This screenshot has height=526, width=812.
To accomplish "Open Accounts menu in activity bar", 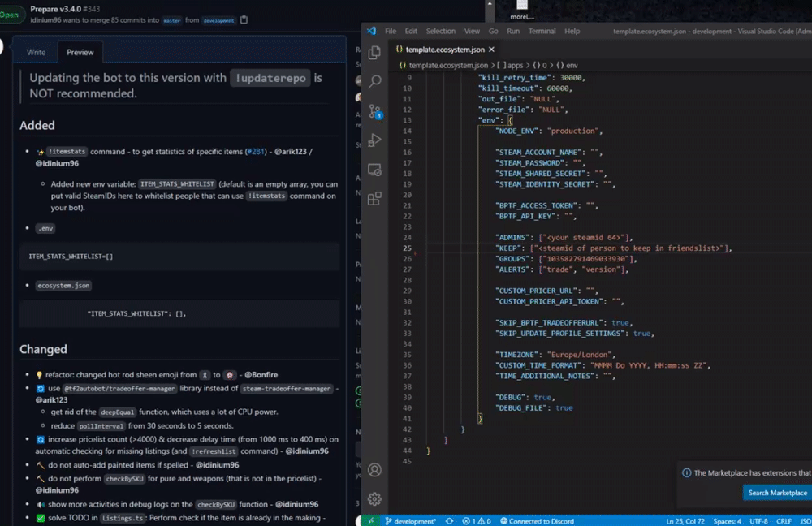I will [374, 470].
